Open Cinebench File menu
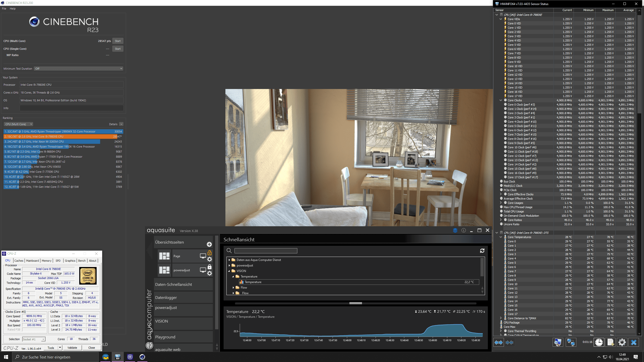 click(x=4, y=9)
